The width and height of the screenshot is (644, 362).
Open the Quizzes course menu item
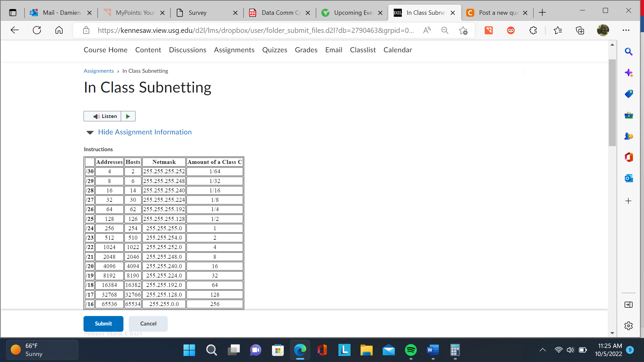click(x=275, y=50)
